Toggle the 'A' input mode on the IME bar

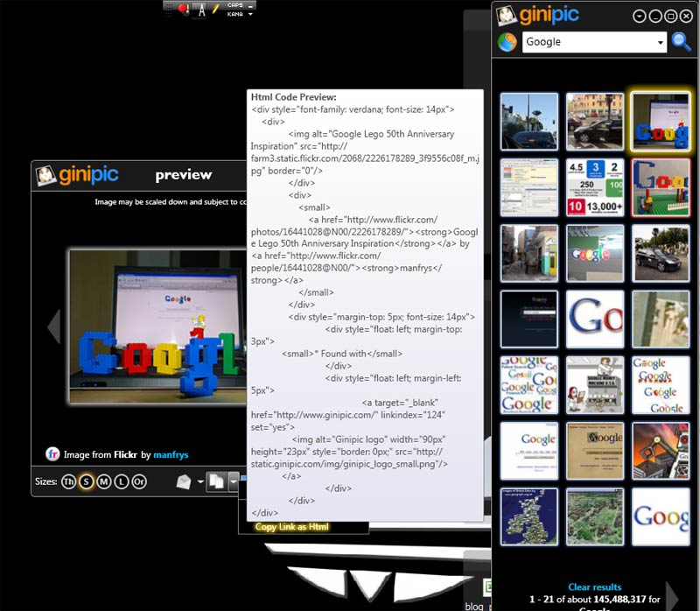click(x=202, y=10)
